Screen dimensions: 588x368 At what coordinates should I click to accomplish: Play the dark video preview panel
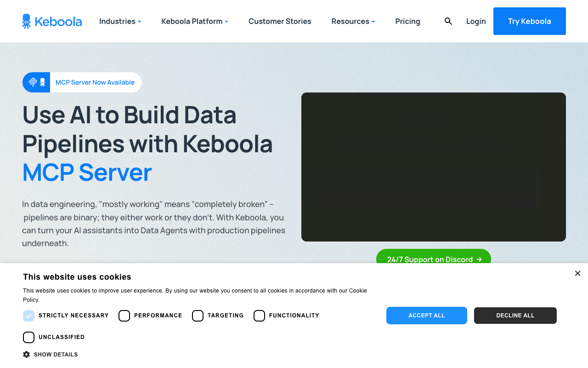point(434,167)
